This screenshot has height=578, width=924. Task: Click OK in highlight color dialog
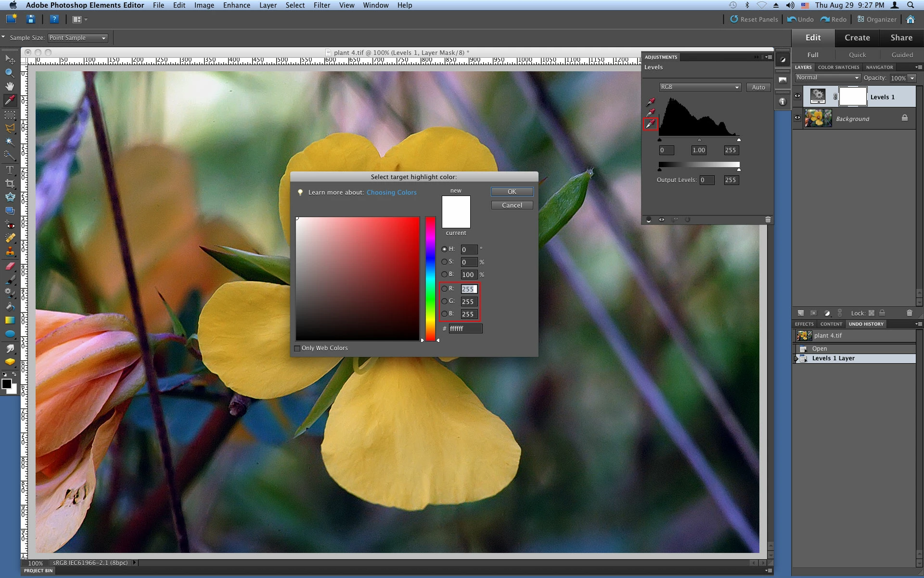512,192
